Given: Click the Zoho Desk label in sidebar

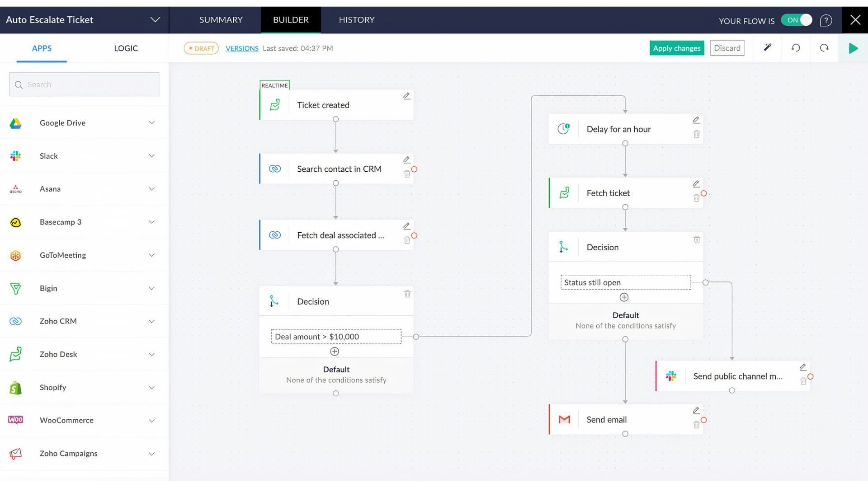Looking at the screenshot, I should (x=58, y=354).
